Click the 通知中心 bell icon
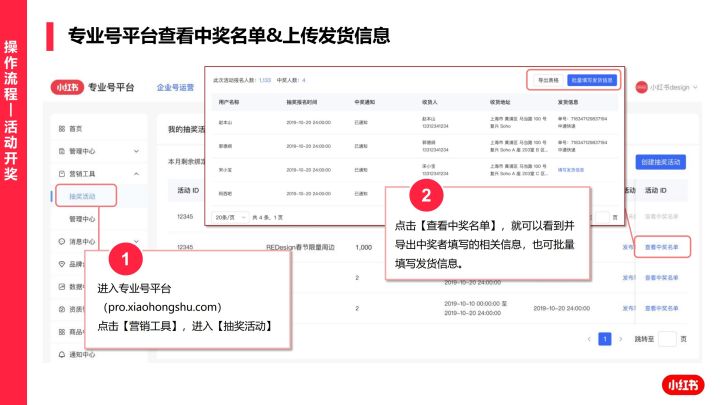The height and width of the screenshot is (405, 720). pyautogui.click(x=62, y=354)
